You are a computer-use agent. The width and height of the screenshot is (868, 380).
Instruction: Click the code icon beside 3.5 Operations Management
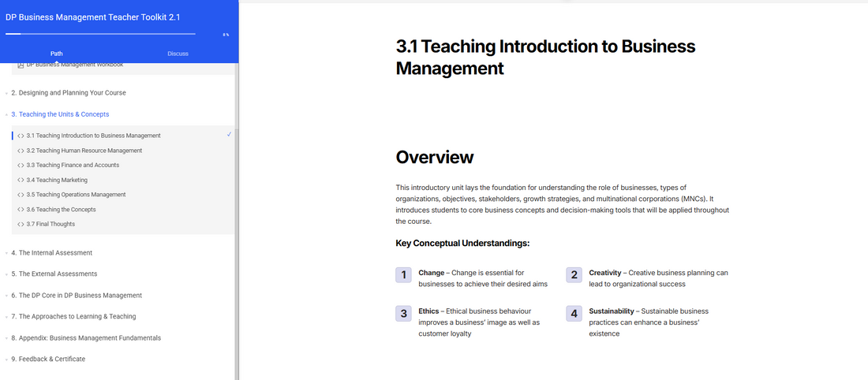point(21,195)
